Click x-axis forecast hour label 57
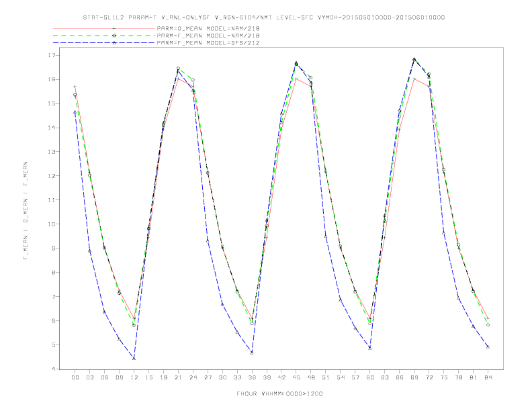 coord(355,377)
